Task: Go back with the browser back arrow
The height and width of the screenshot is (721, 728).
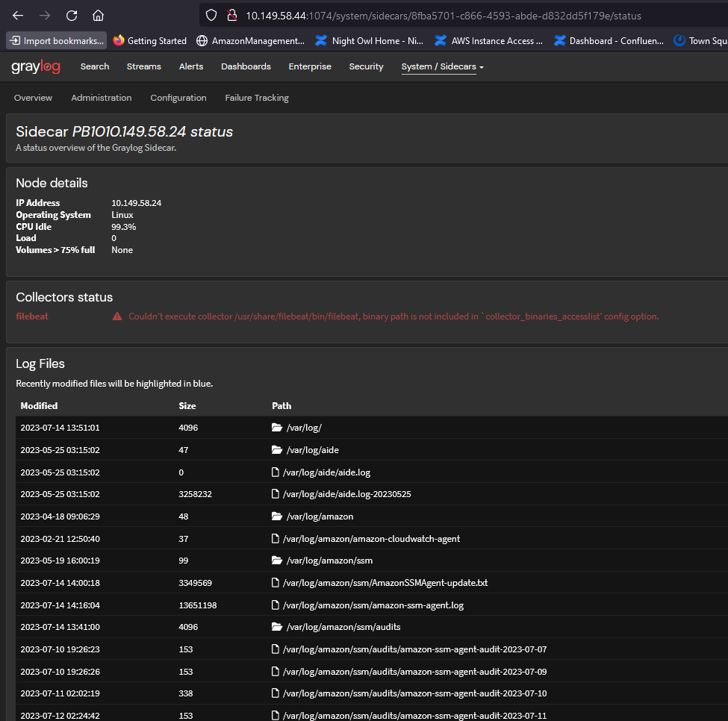Action: pyautogui.click(x=18, y=16)
